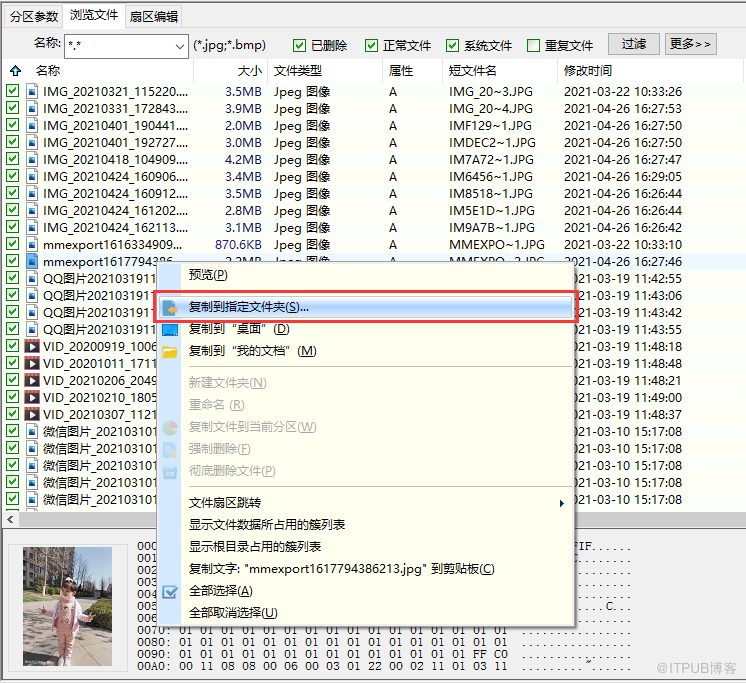Click file icon of IMG_20210424_162113

coord(32,227)
